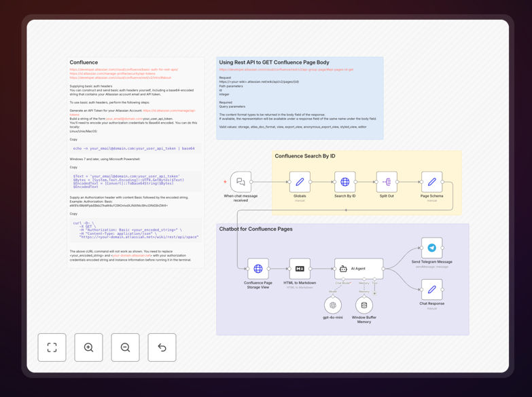Click the lightning trigger marker beside chat node

point(225,182)
